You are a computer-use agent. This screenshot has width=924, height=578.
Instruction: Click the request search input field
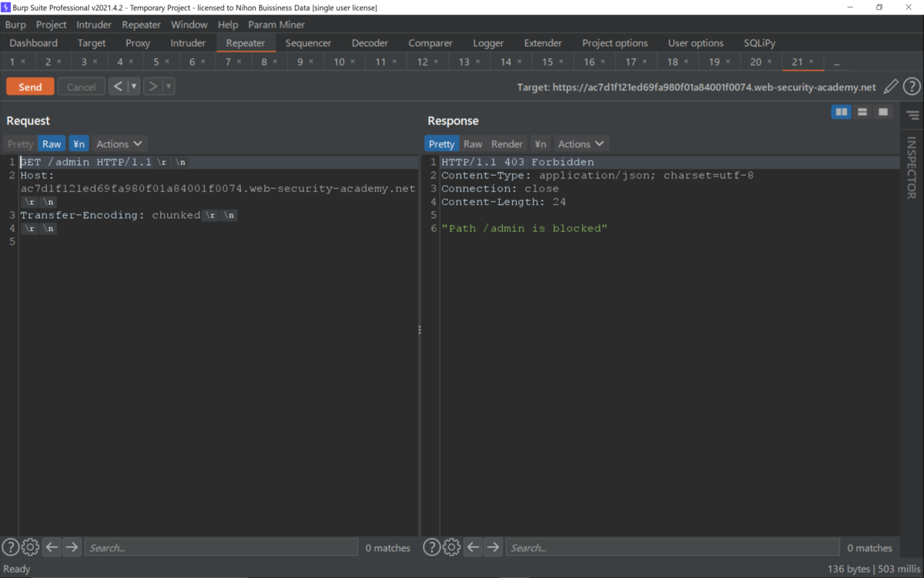pyautogui.click(x=221, y=547)
